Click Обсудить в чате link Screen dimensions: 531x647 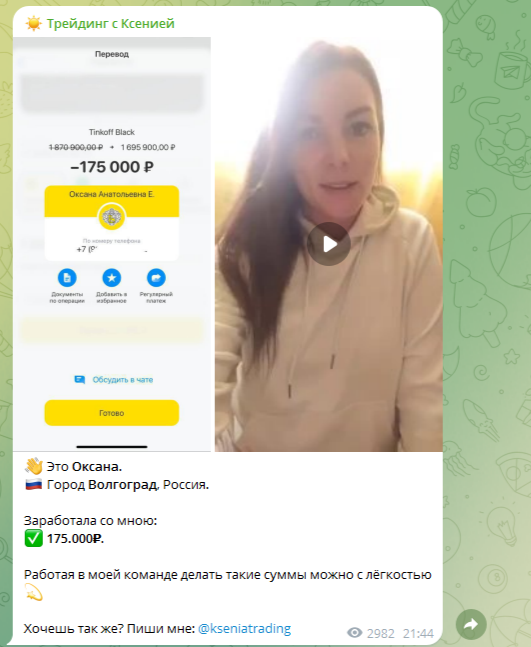[x=123, y=380]
